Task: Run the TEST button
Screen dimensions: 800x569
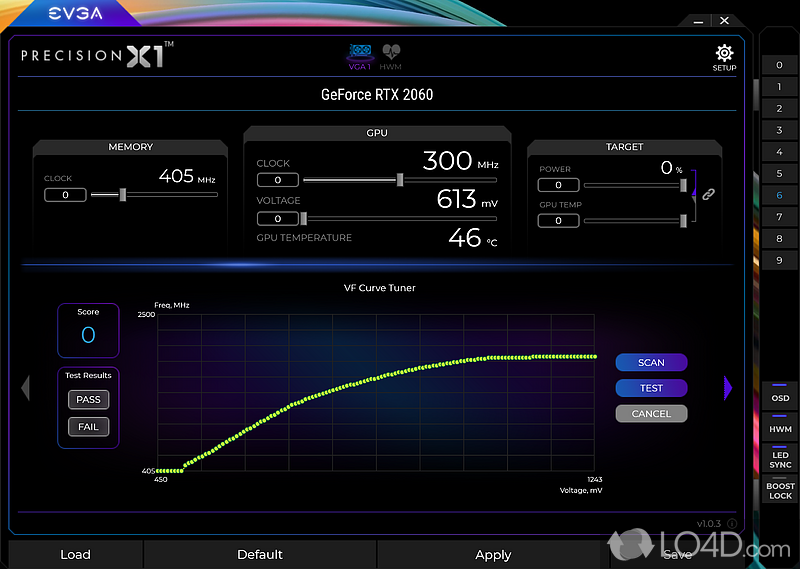Action: (652, 388)
